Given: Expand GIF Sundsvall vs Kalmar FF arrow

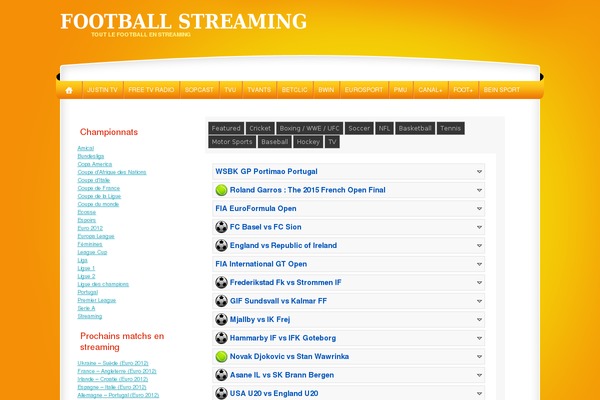Looking at the screenshot, I should click(x=479, y=301).
